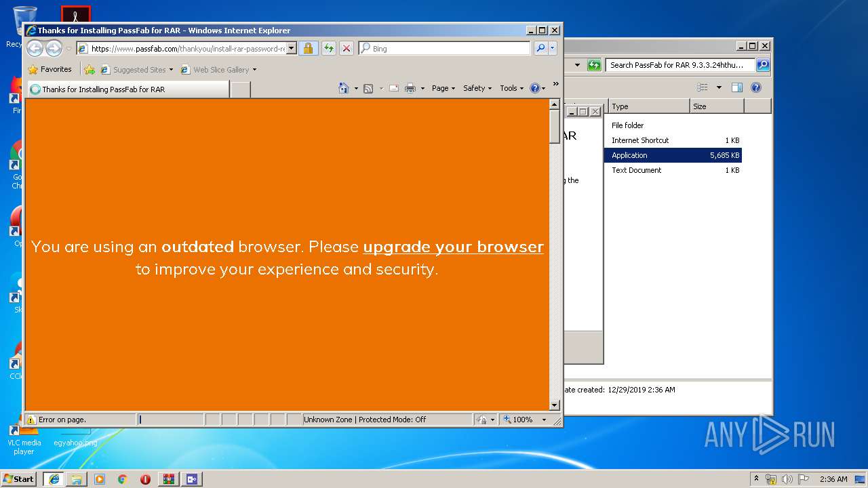Sort files by the Size column

(717, 106)
